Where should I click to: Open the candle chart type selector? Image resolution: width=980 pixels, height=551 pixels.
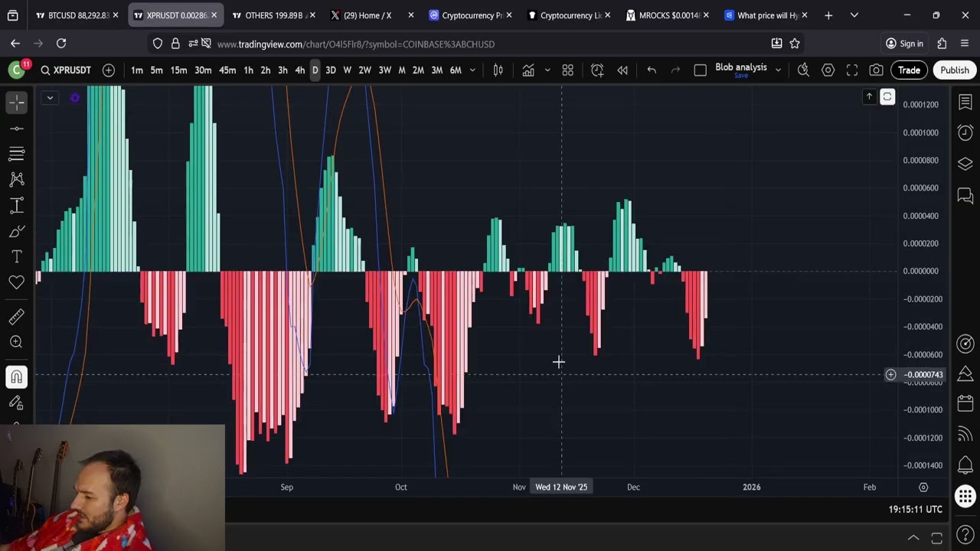tap(498, 70)
